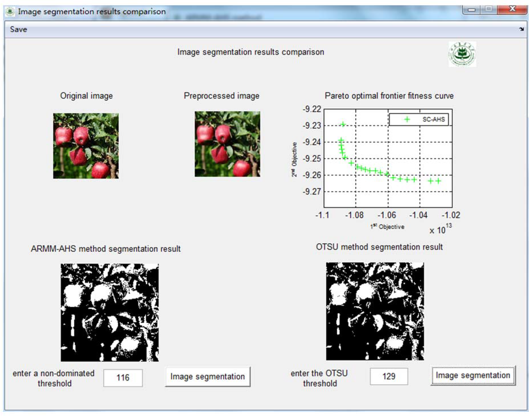Click the rightmost green point on Pareto curve
Image resolution: width=532 pixels, height=416 pixels.
point(438,181)
